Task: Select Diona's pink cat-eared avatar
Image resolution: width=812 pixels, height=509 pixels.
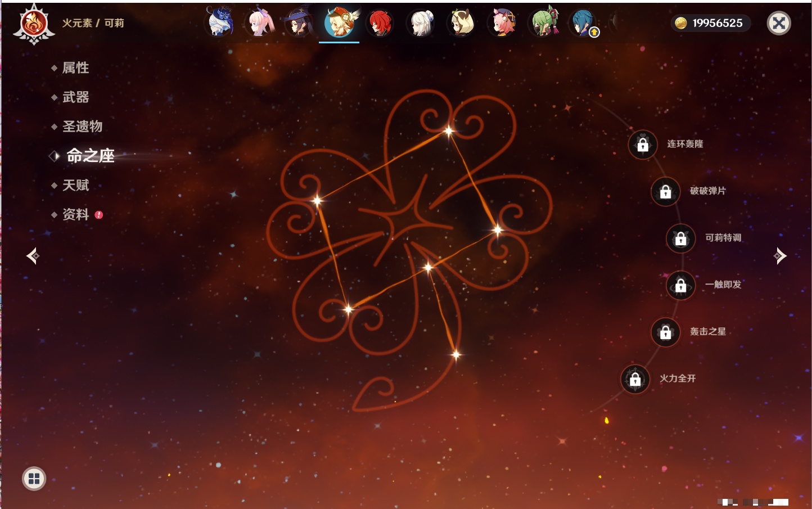Action: click(x=502, y=23)
